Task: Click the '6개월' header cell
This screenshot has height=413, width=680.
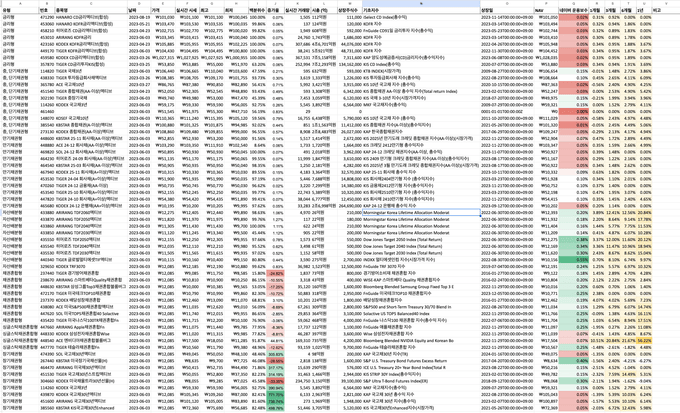Action: pos(628,10)
